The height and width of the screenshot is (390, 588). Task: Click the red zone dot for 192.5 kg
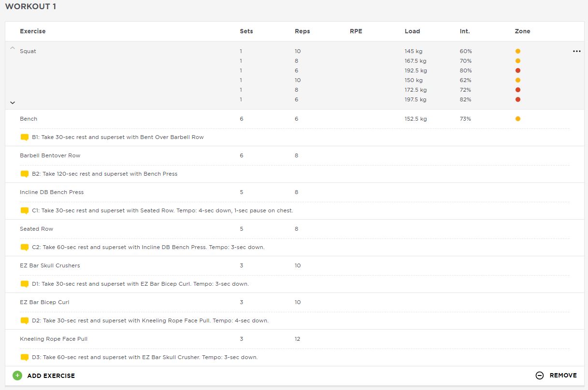pos(518,70)
